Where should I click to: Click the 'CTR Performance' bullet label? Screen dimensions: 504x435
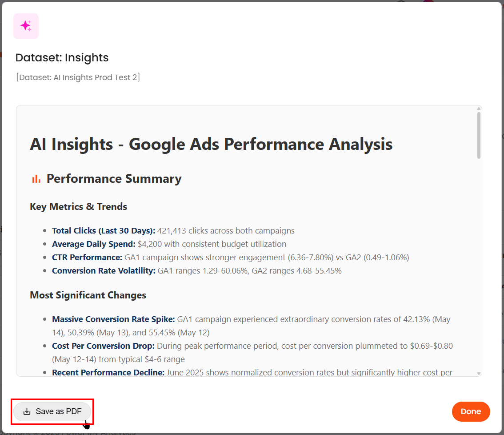(87, 257)
